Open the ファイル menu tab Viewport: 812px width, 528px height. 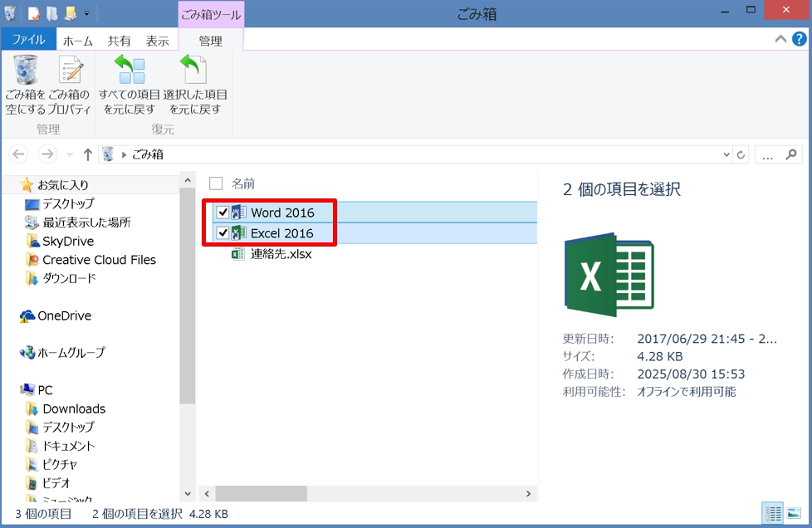28,40
